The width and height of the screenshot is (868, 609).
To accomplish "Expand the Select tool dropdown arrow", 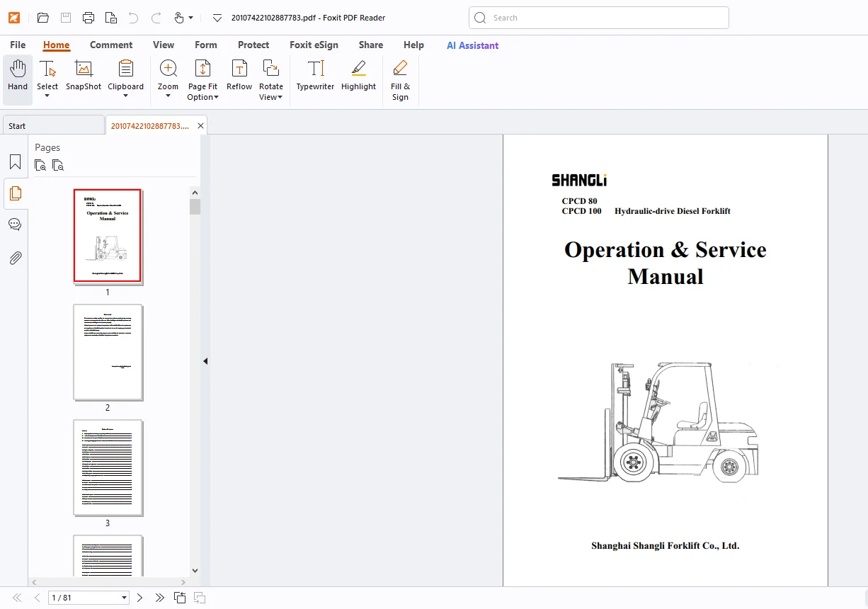I will point(47,96).
